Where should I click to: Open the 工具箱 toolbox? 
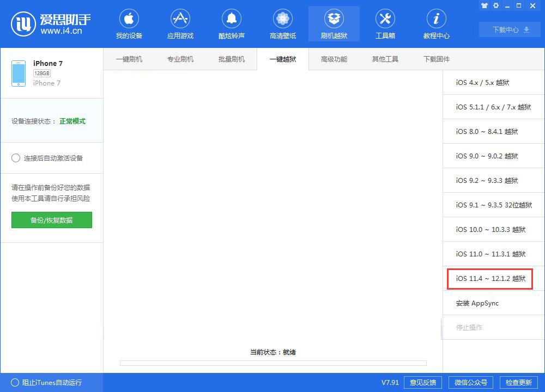(385, 23)
